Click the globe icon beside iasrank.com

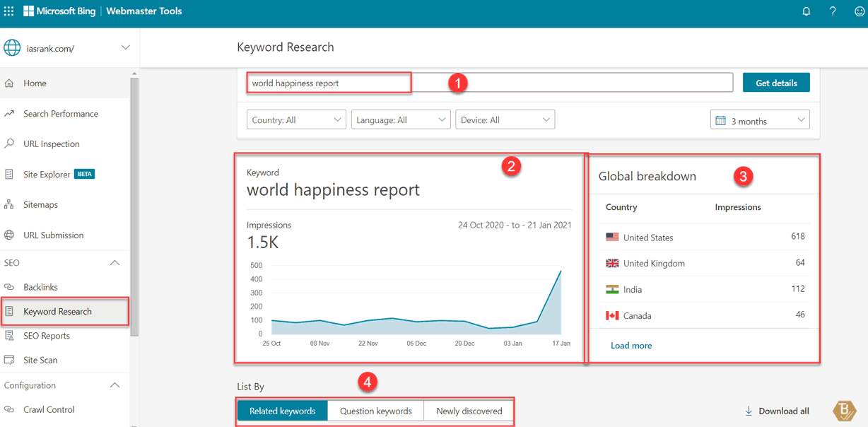click(x=12, y=48)
